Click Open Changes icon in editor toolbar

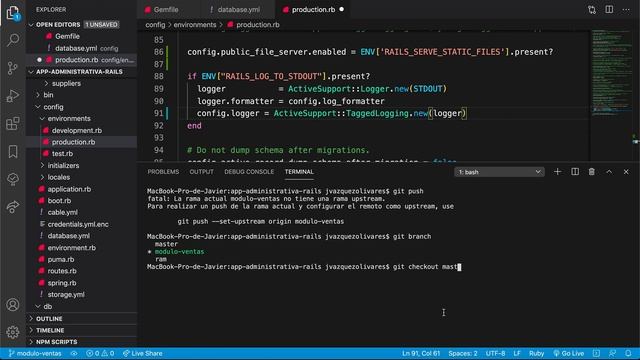[x=592, y=10]
